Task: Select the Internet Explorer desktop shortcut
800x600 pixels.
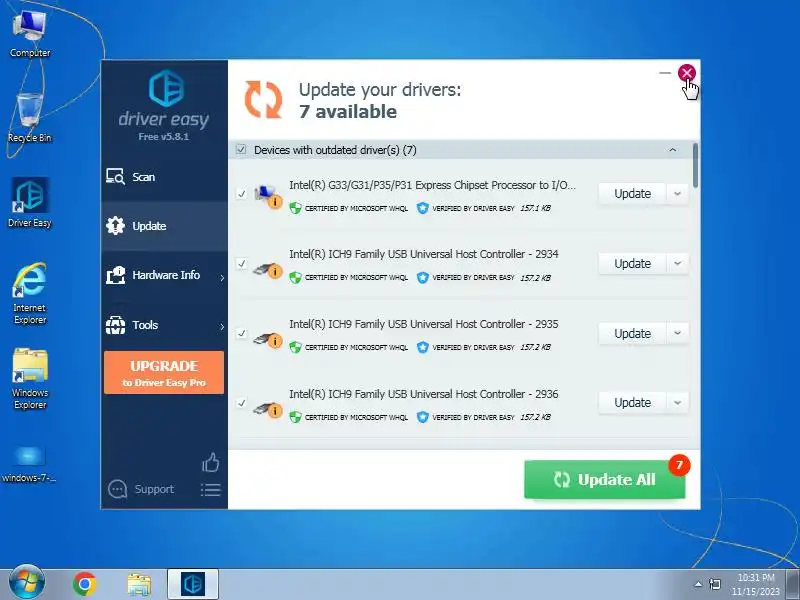Action: tap(30, 293)
